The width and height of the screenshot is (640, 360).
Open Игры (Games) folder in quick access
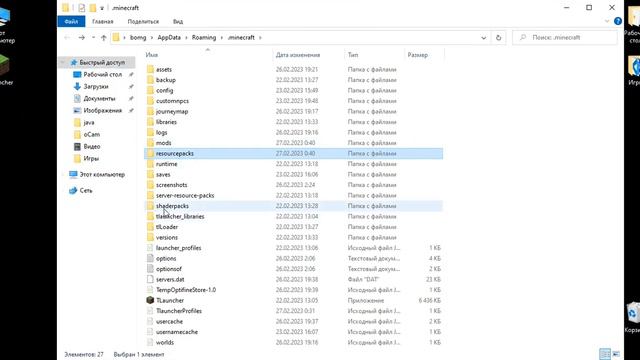click(91, 158)
